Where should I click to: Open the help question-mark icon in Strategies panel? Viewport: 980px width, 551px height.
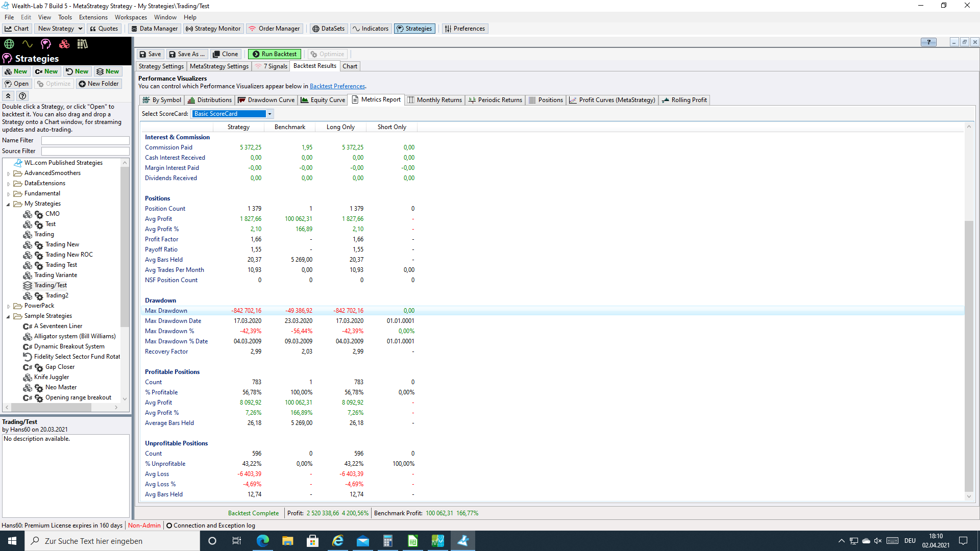(22, 96)
